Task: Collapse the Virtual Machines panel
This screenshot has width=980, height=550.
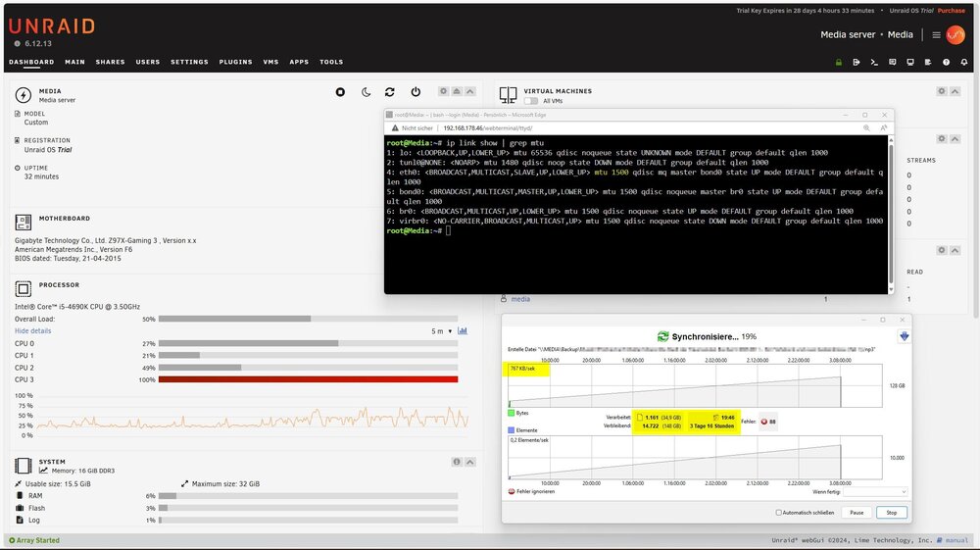Action: pos(955,91)
